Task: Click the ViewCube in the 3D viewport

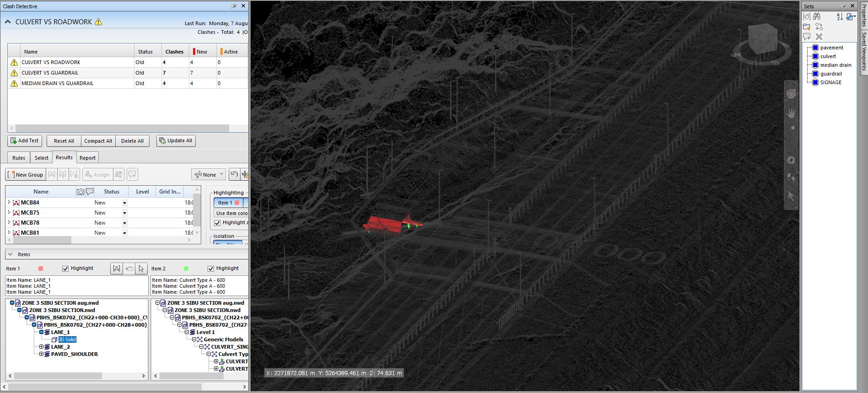Action: pos(762,38)
